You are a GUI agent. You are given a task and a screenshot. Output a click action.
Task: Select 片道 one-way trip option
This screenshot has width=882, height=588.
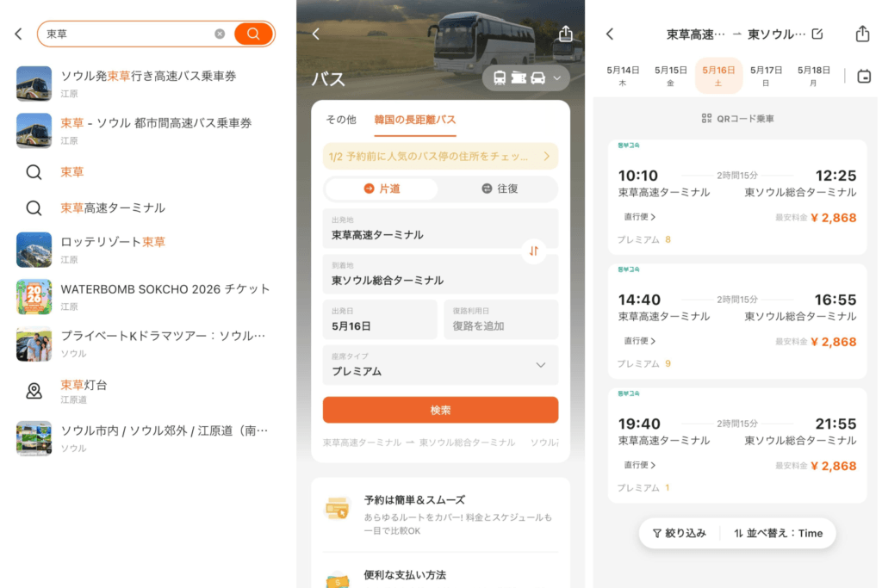coord(382,189)
